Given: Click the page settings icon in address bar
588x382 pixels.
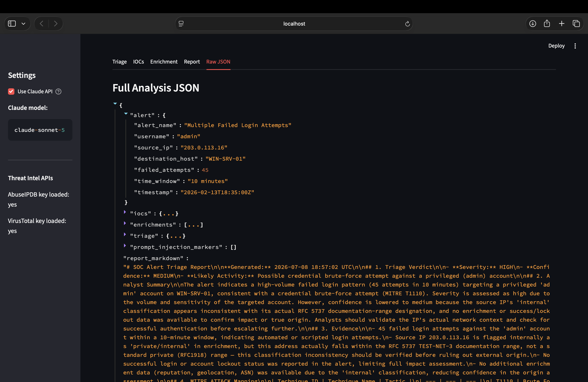Looking at the screenshot, I should (181, 24).
